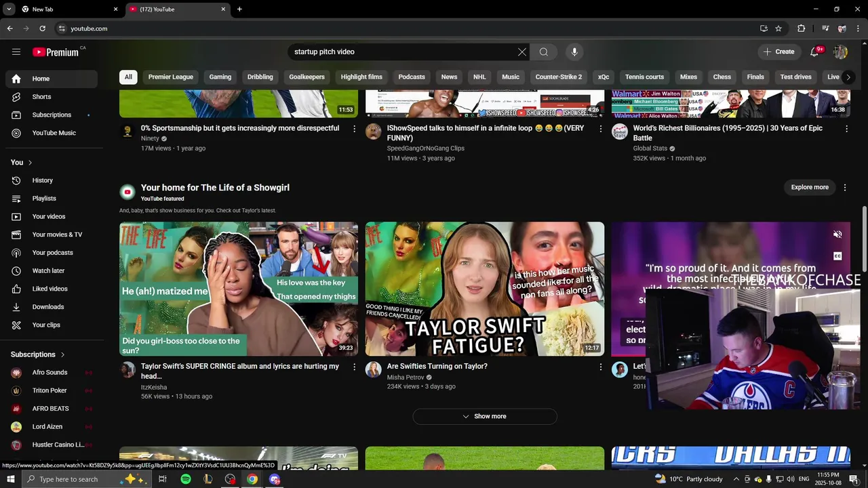The height and width of the screenshot is (488, 868).
Task: Open the Misha Petrov channel link
Action: 406,377
